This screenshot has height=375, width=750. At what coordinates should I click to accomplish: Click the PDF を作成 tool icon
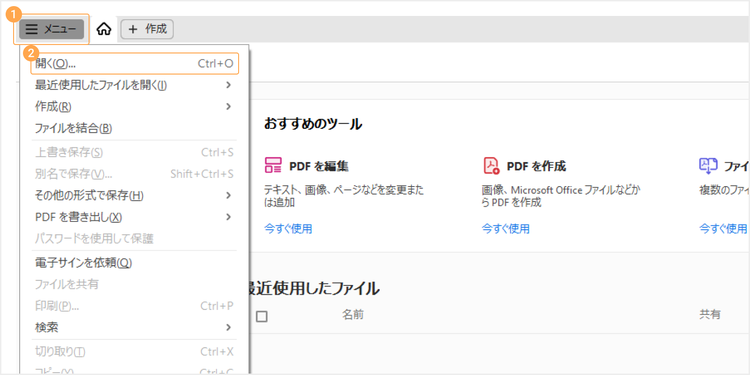coord(491,165)
